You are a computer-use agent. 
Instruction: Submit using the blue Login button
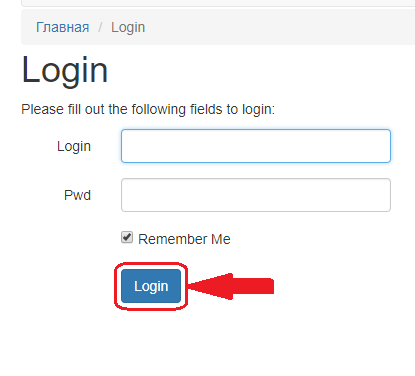coord(151,286)
